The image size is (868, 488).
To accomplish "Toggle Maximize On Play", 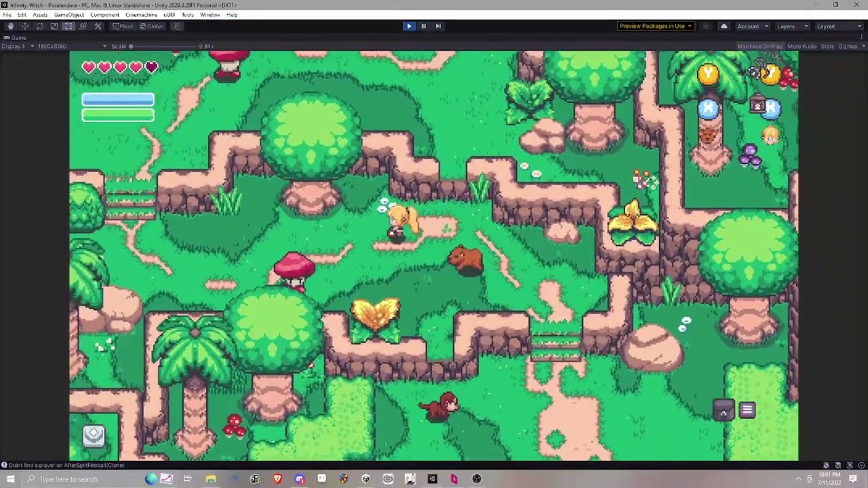I will [759, 46].
